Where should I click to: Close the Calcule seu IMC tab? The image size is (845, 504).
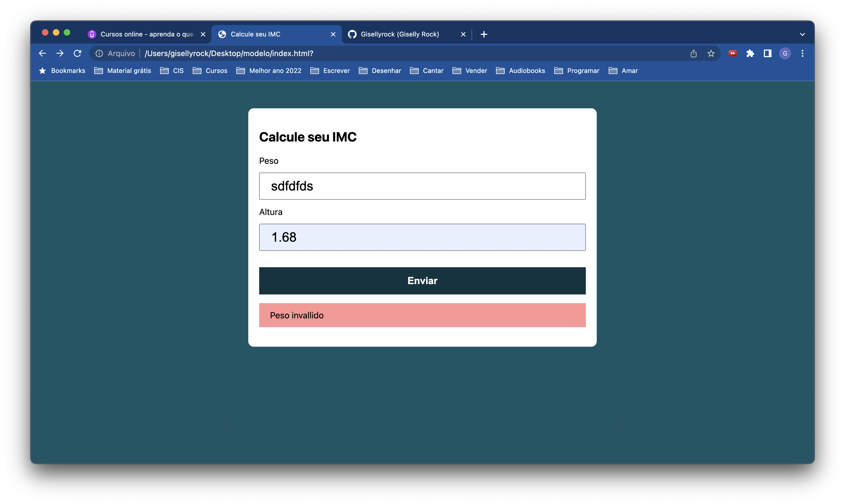[333, 34]
